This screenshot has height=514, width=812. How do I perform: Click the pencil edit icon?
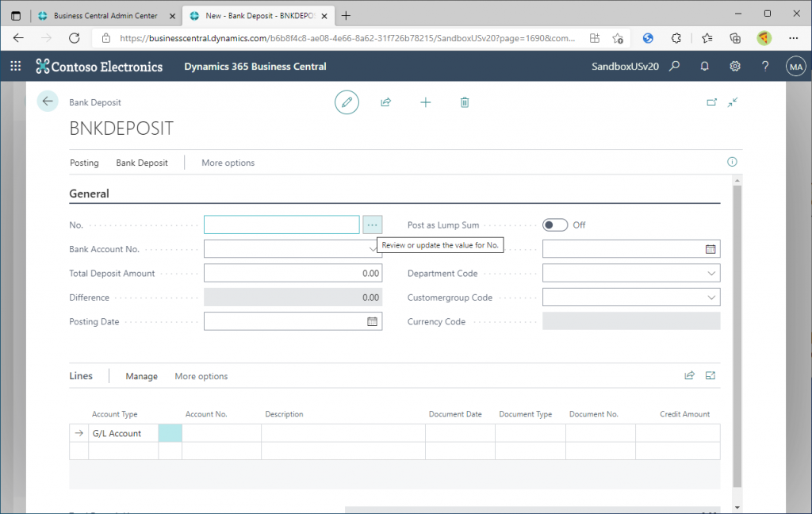pyautogui.click(x=347, y=102)
